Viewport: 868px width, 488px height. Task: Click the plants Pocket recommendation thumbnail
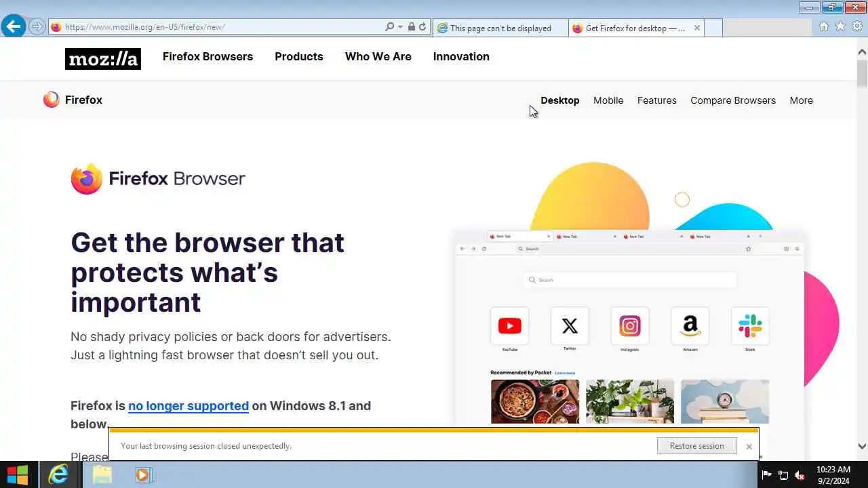click(630, 401)
